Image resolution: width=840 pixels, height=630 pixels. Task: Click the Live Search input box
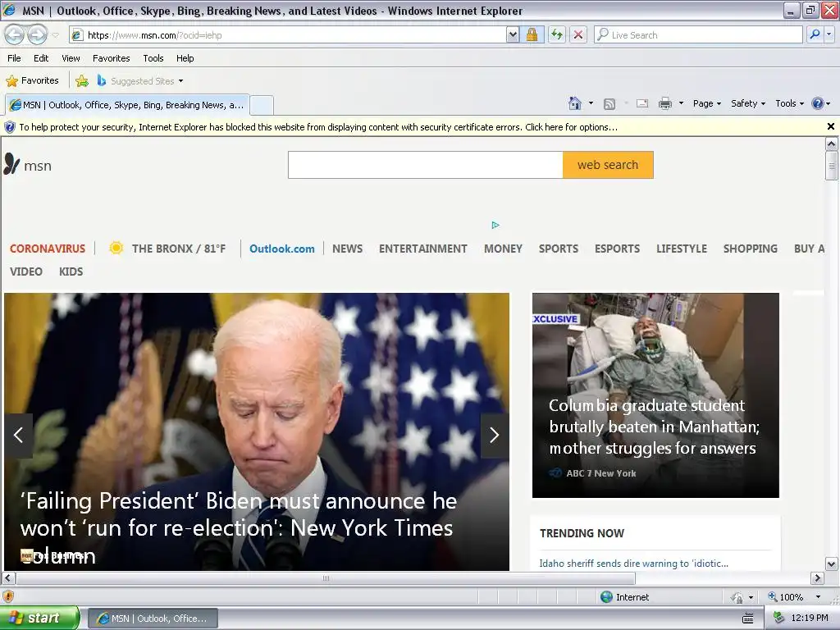[x=698, y=35]
